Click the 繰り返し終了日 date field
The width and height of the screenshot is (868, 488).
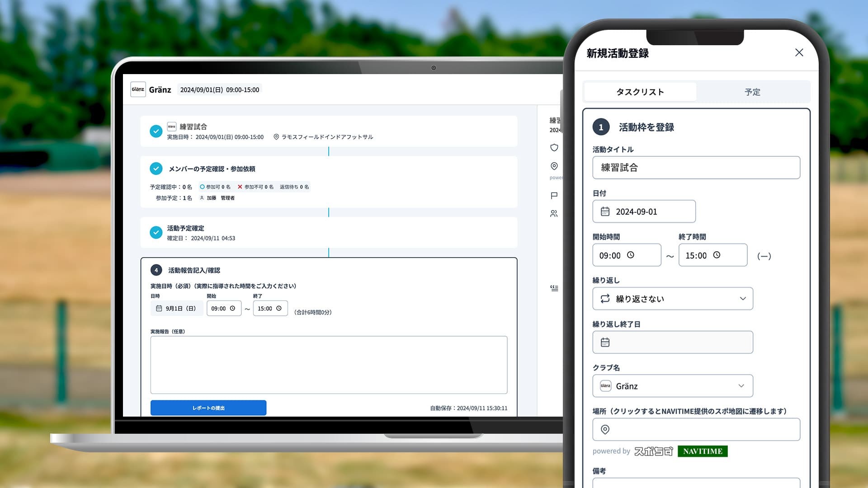click(673, 342)
